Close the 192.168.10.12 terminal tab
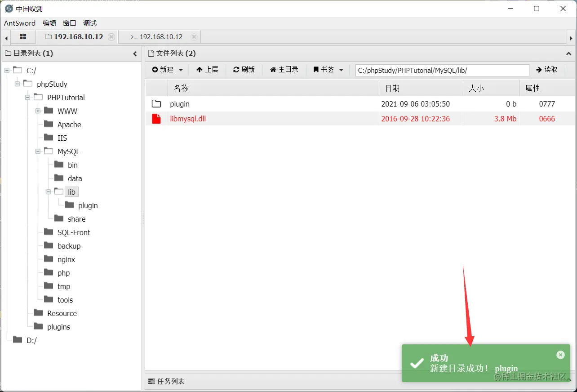This screenshot has width=577, height=392. (194, 37)
